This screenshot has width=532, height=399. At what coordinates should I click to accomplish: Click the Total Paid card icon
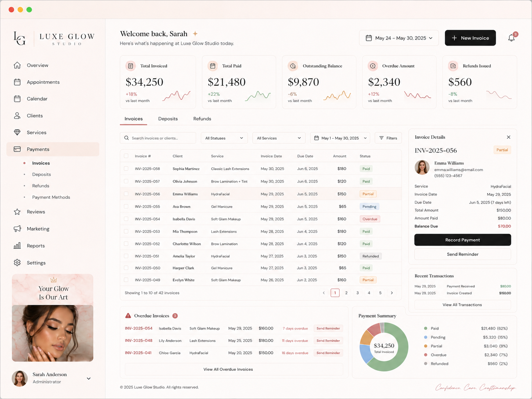click(212, 66)
